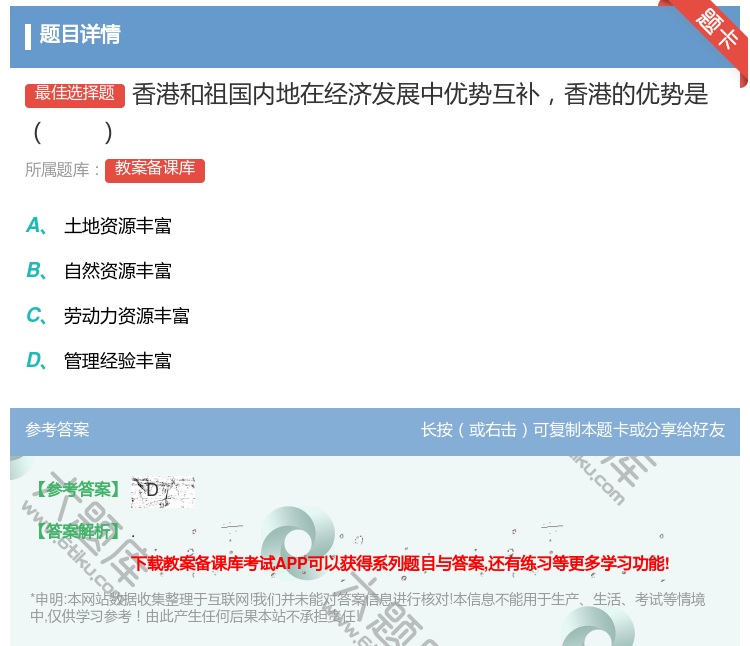
Task: Click the question text about 香港和祖国内地
Action: click(420, 95)
